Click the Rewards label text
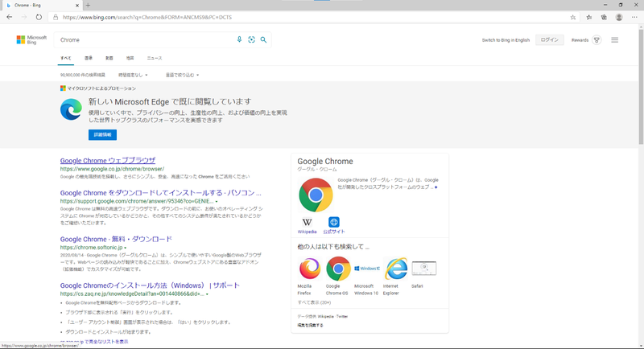This screenshot has height=349, width=644. coord(580,40)
